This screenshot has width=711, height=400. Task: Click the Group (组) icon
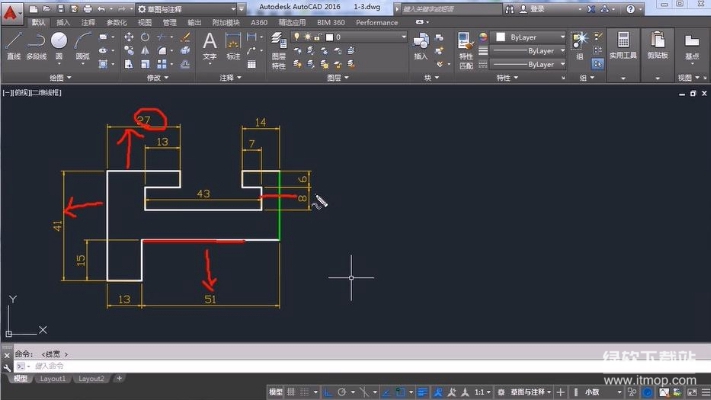pos(580,45)
